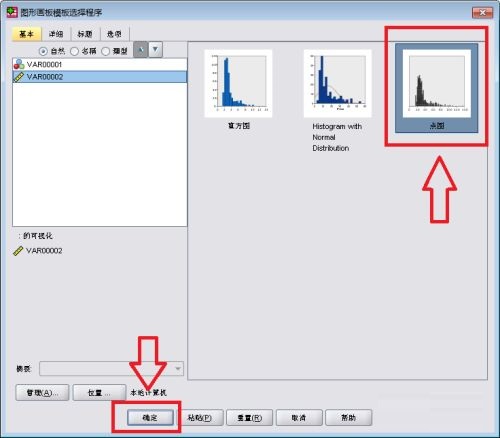Click the 确定 (OK) button
The height and width of the screenshot is (438, 500).
[150, 418]
